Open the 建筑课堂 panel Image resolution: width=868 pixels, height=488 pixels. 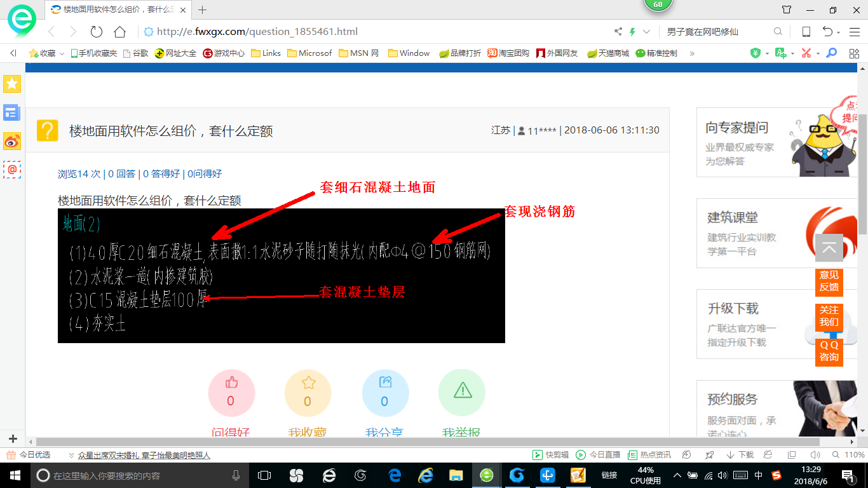(x=778, y=233)
